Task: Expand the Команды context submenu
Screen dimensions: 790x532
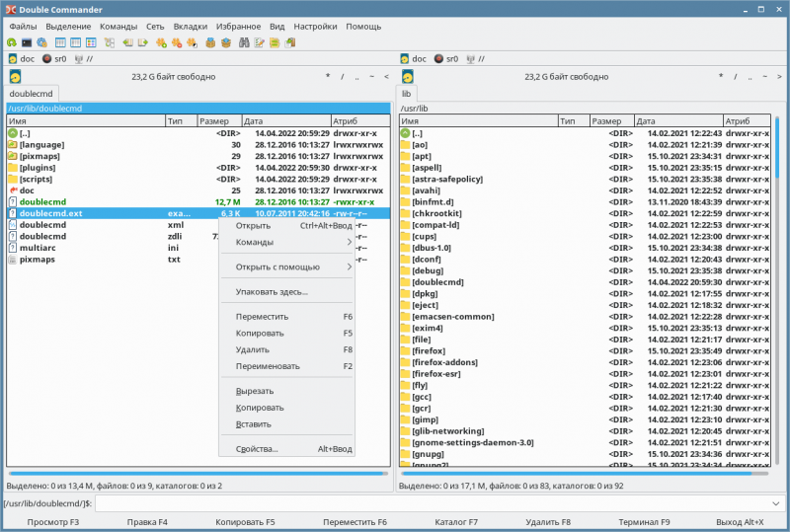Action: 286,243
